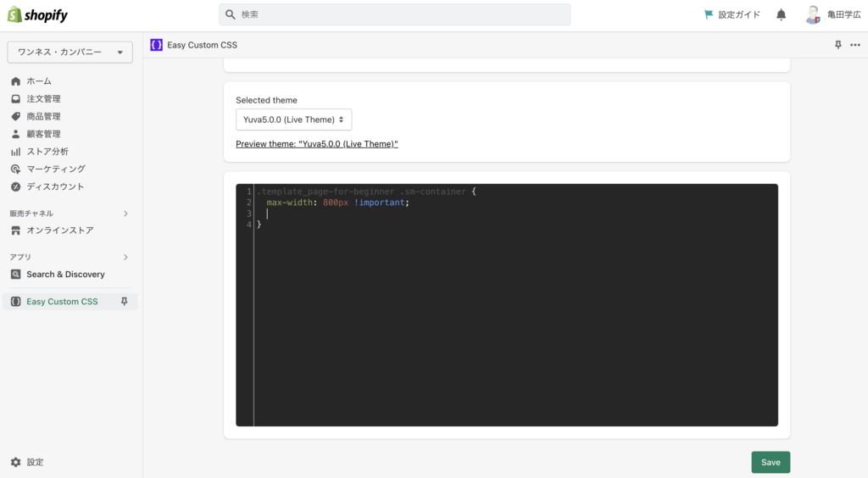Open 設定 settings
The width and height of the screenshot is (868, 478).
[35, 462]
